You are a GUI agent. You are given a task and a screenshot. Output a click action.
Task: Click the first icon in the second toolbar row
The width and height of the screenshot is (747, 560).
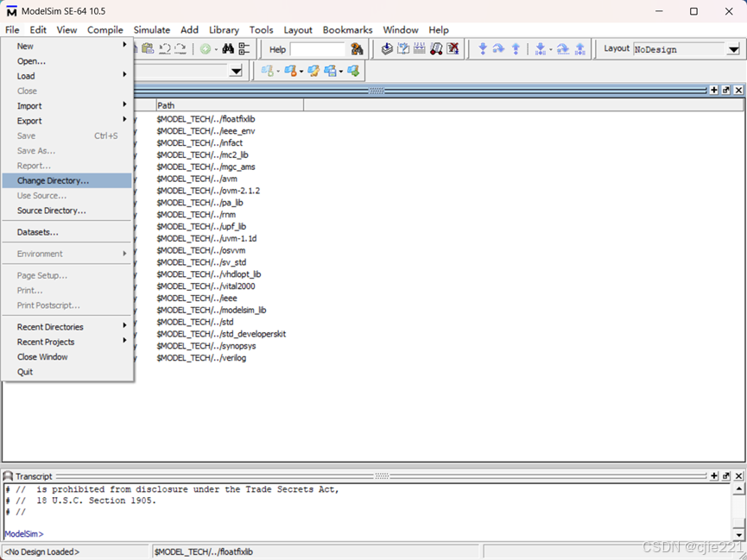[267, 71]
